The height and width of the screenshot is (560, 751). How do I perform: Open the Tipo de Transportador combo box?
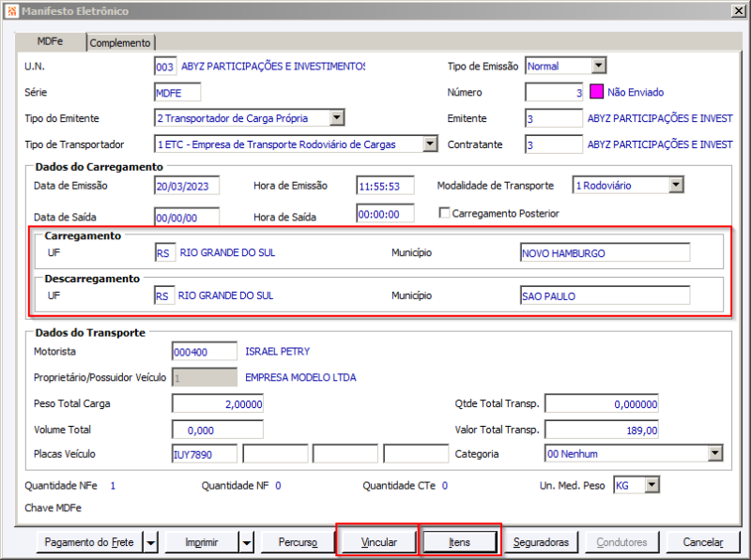pos(430,144)
